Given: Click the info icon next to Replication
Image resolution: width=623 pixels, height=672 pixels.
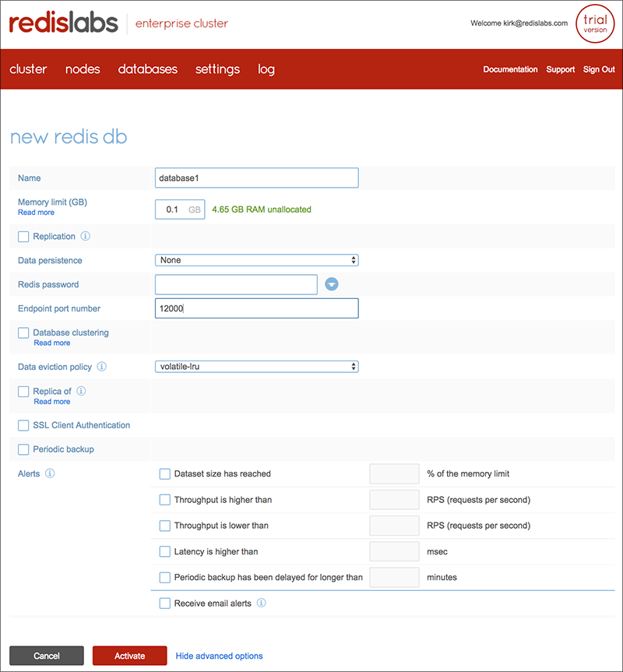Looking at the screenshot, I should pos(86,236).
